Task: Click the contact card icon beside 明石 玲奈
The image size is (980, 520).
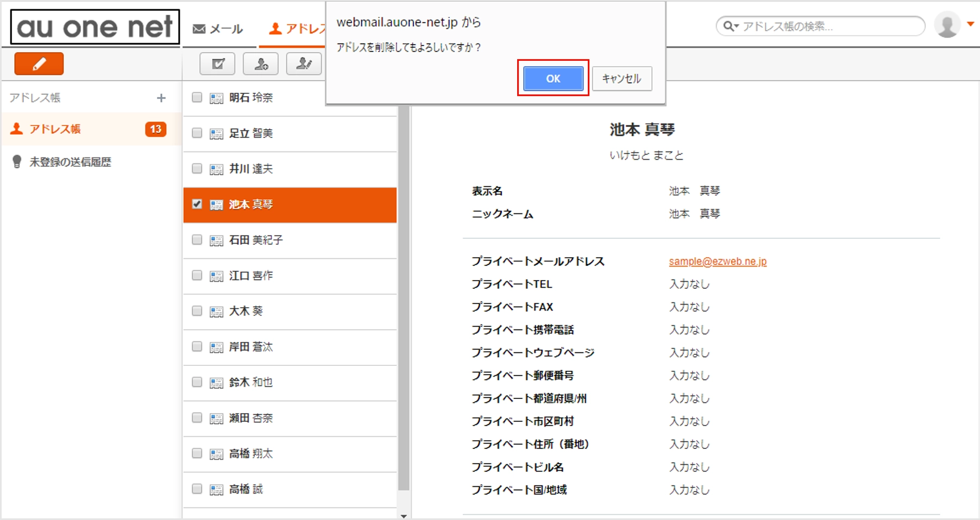Action: point(216,98)
